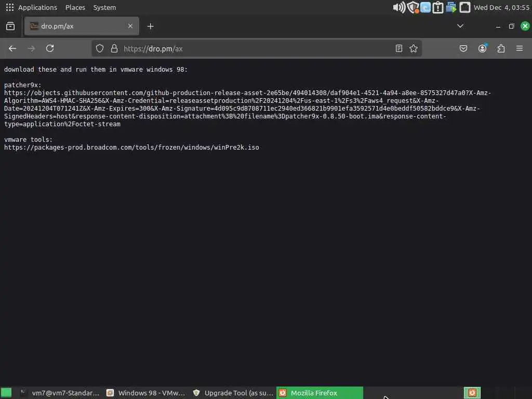The height and width of the screenshot is (399, 532).
Task: Open the Places menu
Action: [x=75, y=7]
